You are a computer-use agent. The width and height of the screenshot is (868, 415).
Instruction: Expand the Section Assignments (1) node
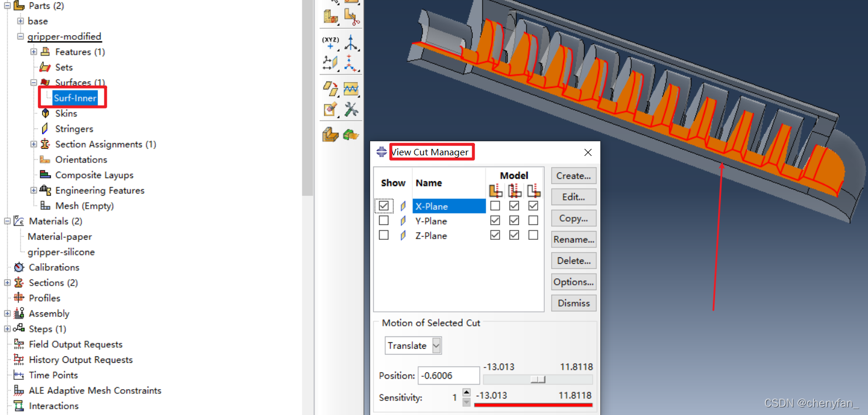(x=34, y=144)
